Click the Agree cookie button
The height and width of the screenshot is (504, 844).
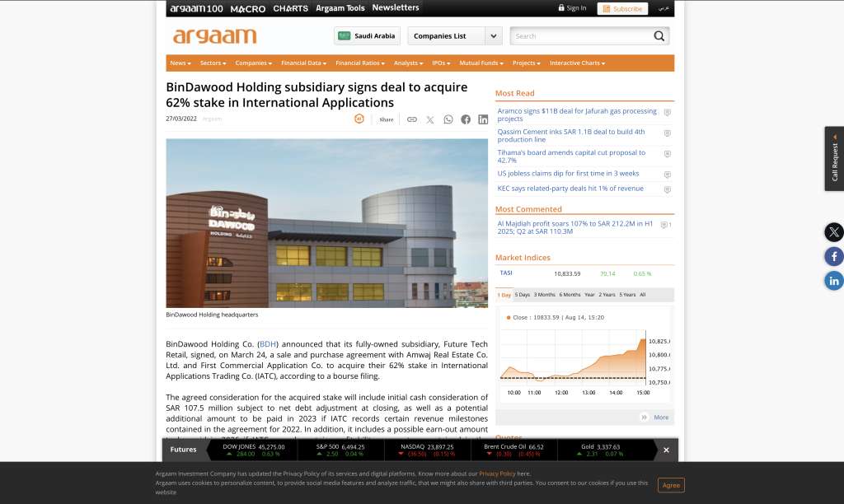click(x=671, y=485)
